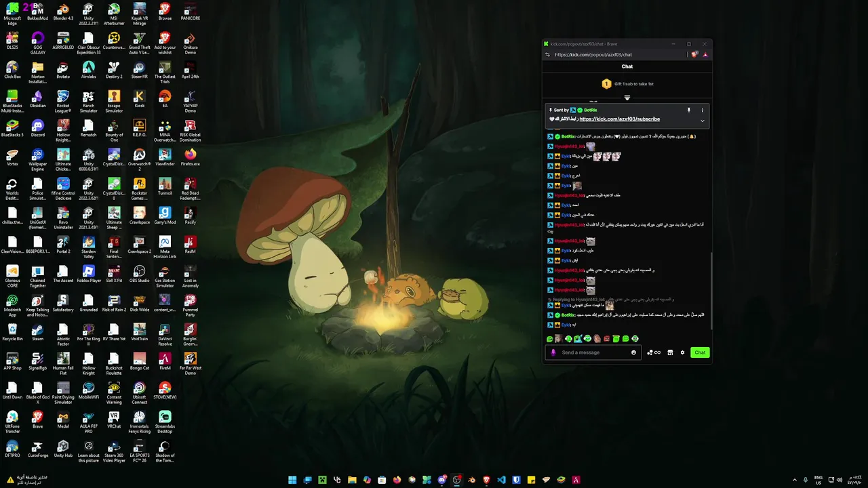Viewport: 868px width, 488px height.
Task: Open File Explorer from the taskbar
Action: coord(352,480)
